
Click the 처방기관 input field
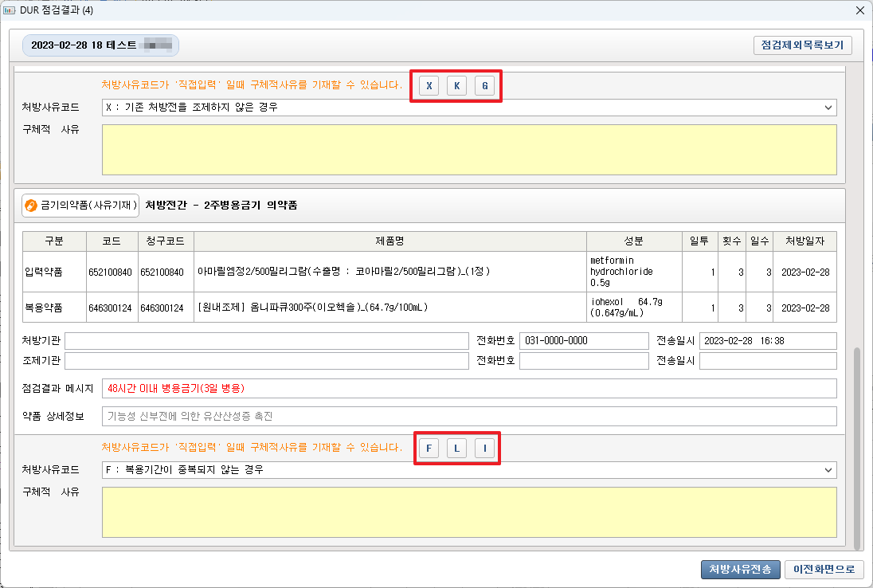(x=267, y=341)
